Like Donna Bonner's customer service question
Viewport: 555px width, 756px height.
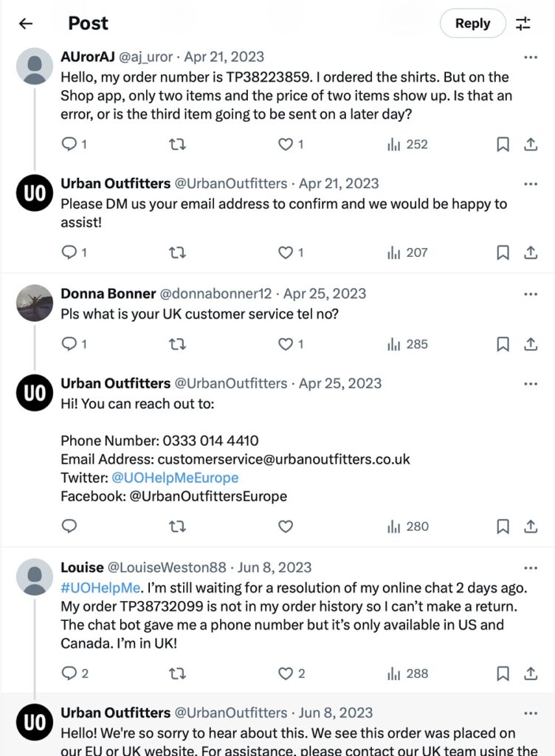click(286, 344)
